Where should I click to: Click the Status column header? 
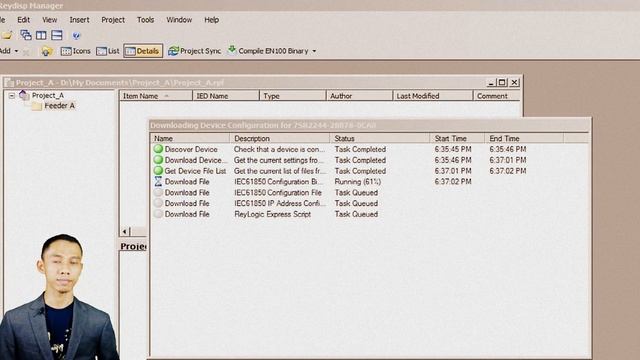[x=380, y=138]
